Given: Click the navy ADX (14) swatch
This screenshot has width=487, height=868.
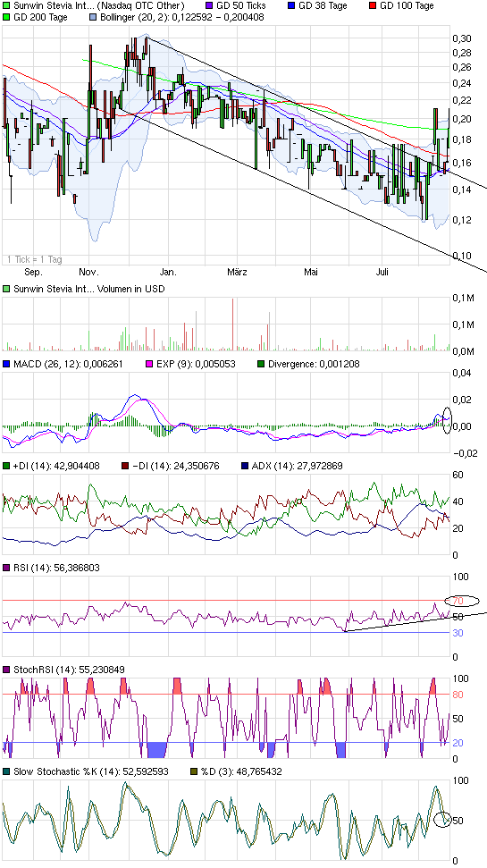Looking at the screenshot, I should point(245,467).
